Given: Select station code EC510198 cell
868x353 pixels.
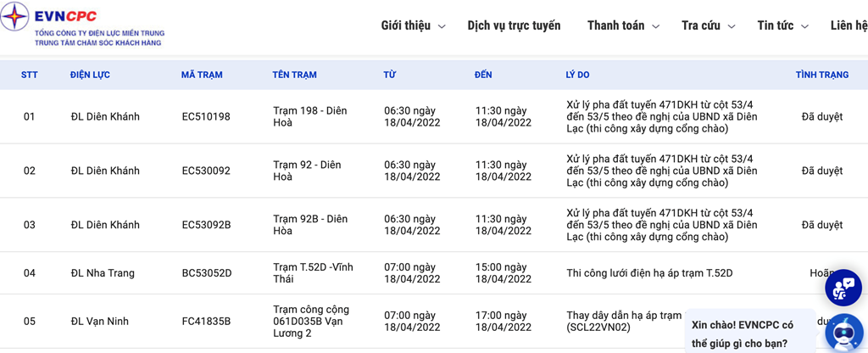Looking at the screenshot, I should pos(206,116).
